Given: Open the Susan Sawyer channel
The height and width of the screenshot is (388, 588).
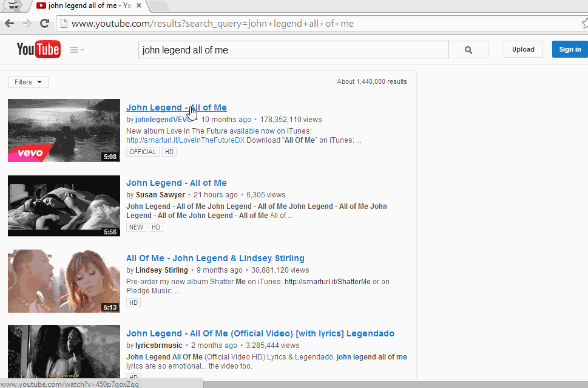Looking at the screenshot, I should tap(160, 195).
